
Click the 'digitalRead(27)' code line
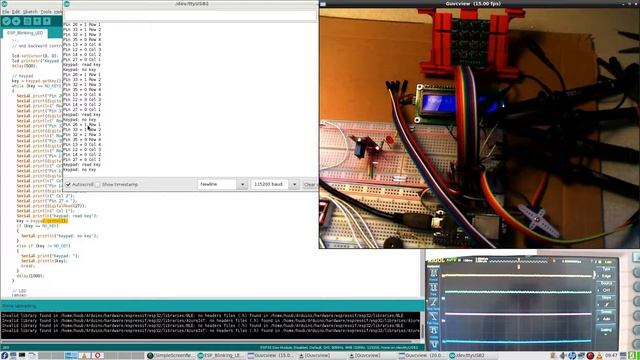point(51,206)
